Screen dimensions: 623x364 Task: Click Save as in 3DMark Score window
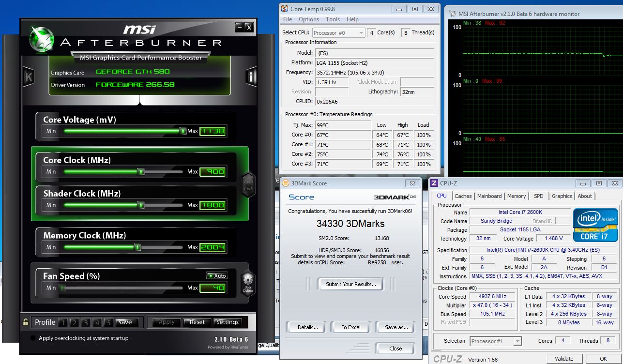(x=396, y=327)
